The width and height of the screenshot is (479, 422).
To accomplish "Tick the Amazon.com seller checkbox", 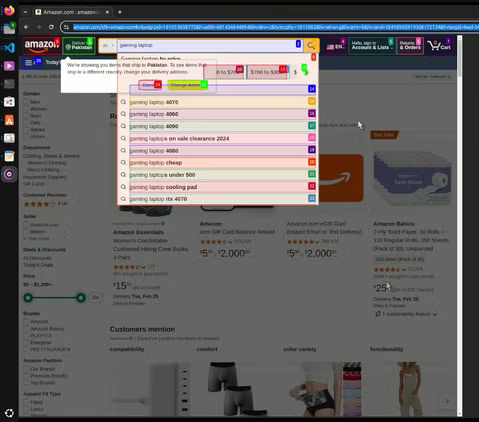I will (x=26, y=225).
